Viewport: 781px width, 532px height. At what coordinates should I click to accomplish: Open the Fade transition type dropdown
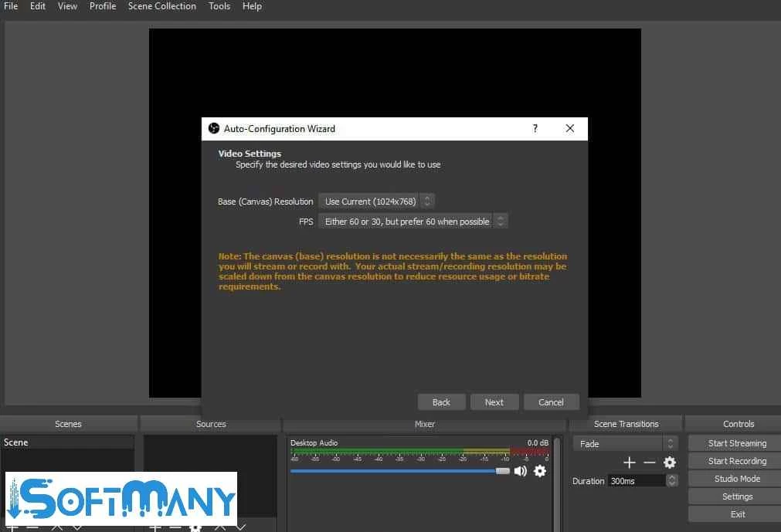coord(625,444)
